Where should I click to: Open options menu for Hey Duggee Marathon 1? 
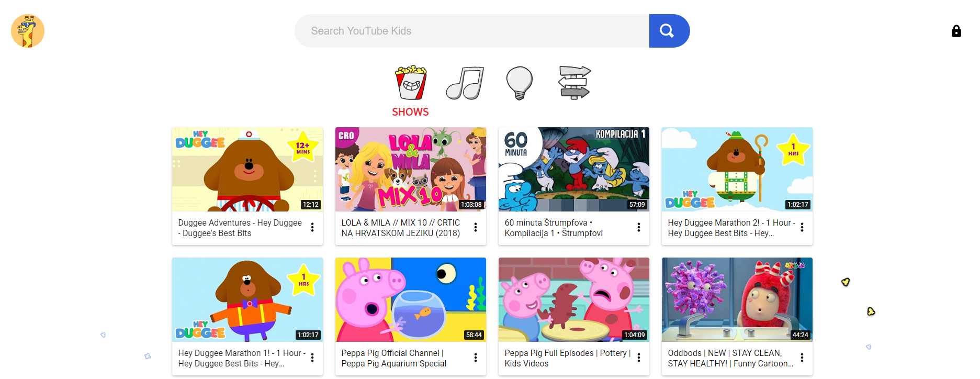click(x=312, y=358)
